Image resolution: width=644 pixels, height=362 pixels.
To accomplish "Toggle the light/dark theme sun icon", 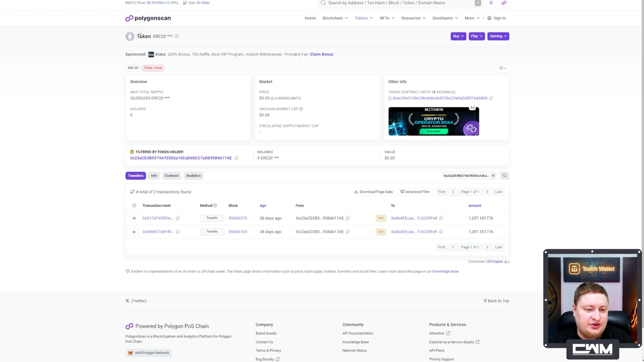I will (491, 3).
